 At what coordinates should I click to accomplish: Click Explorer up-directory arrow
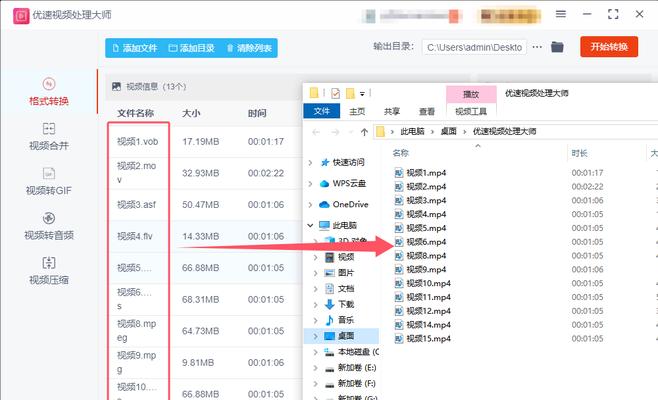(364, 132)
